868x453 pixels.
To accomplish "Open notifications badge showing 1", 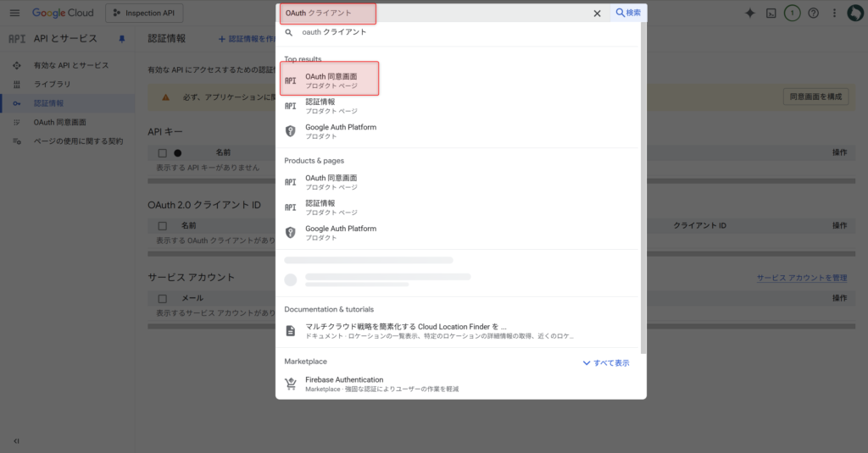I will click(792, 14).
